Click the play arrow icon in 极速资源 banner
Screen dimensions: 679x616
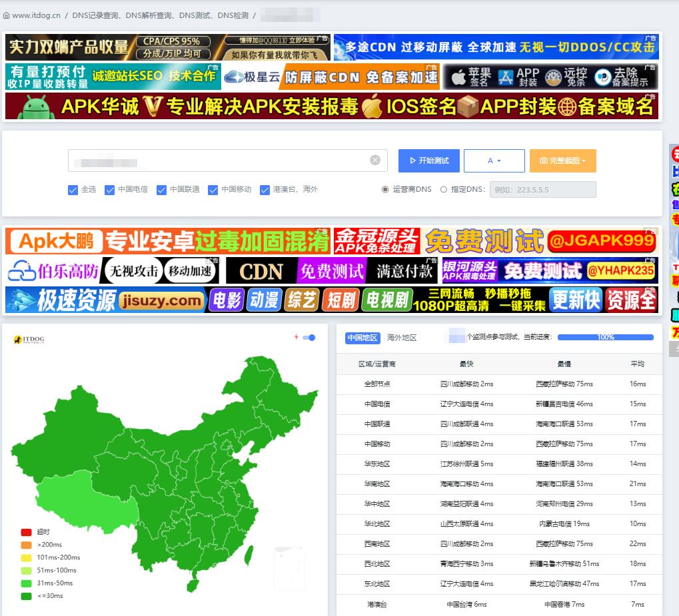[21, 300]
